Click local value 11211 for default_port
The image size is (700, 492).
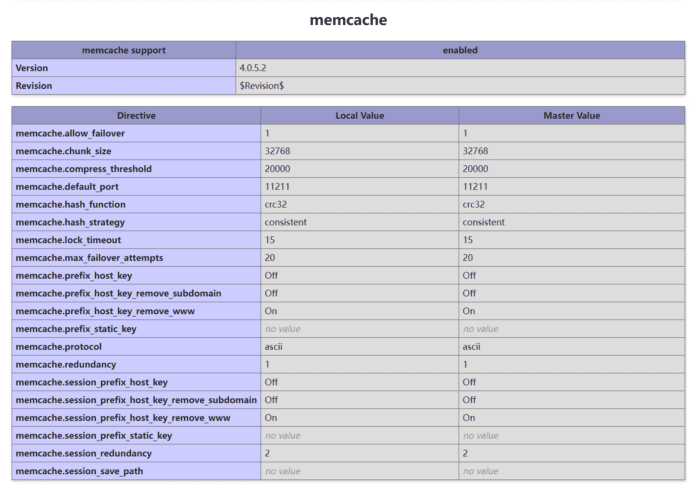point(277,187)
